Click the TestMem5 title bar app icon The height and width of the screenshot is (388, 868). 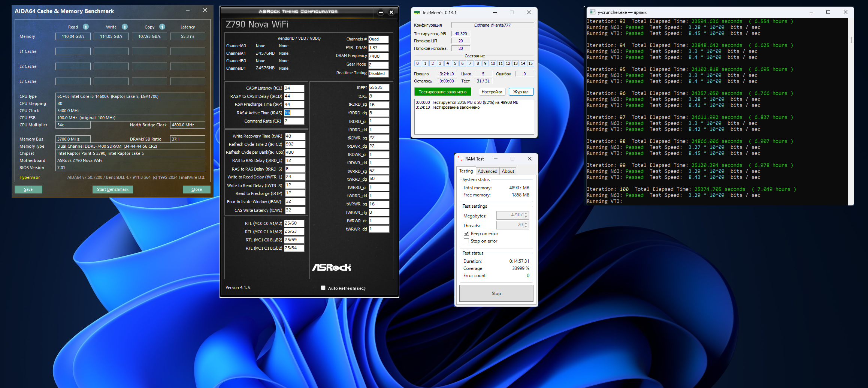pos(417,13)
